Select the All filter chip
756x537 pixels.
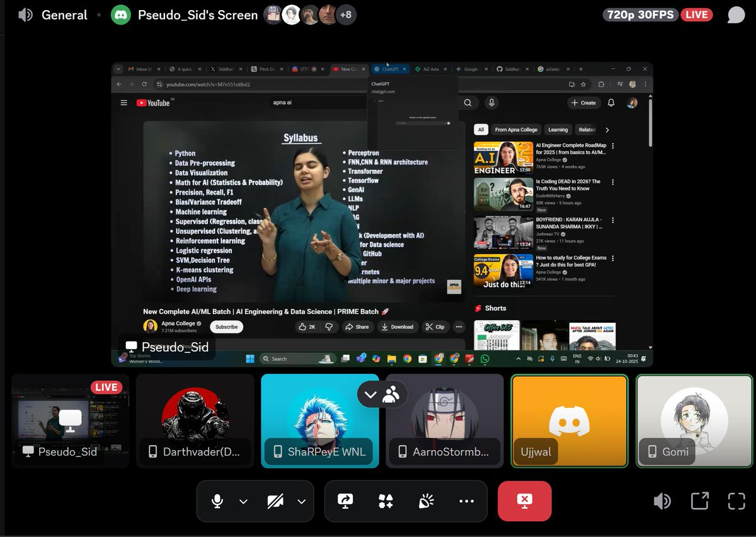[x=481, y=129]
